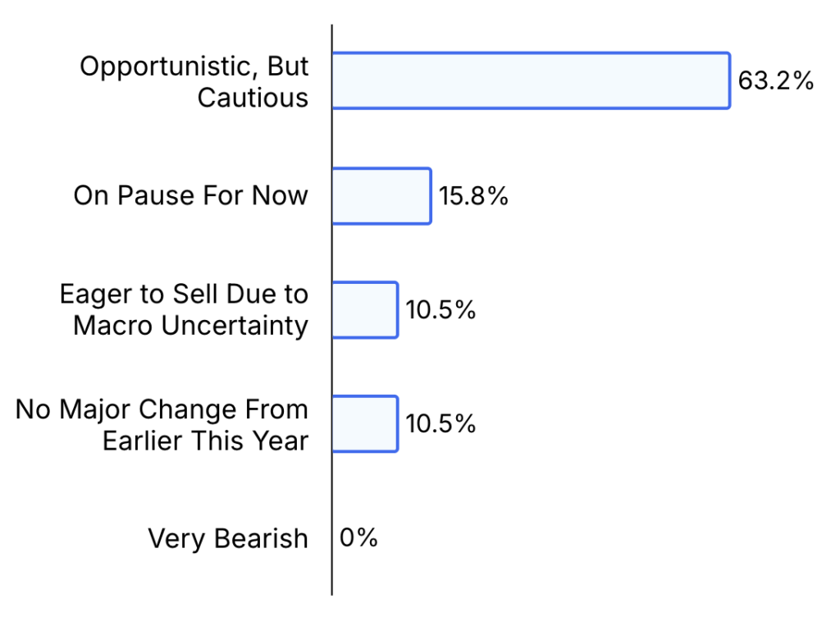The height and width of the screenshot is (617, 840).
Task: Click the right edge of the 15.8% bar
Action: 430,196
